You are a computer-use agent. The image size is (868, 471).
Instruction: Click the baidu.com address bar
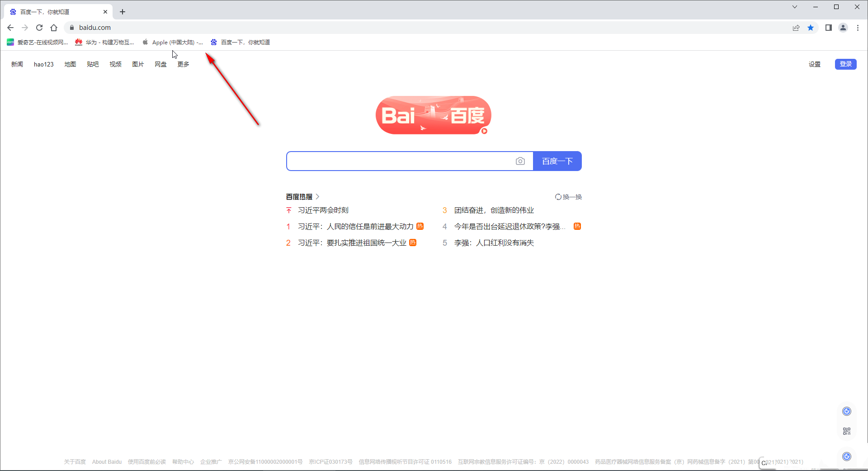coord(429,28)
